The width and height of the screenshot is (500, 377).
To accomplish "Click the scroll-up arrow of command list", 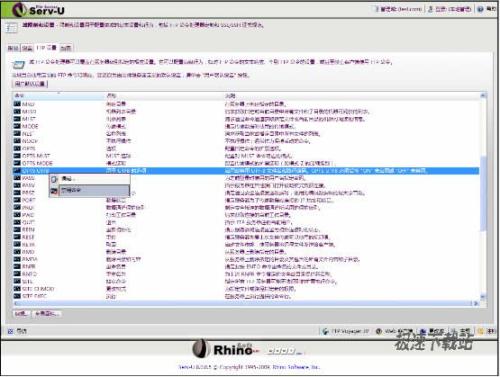I will (483, 96).
